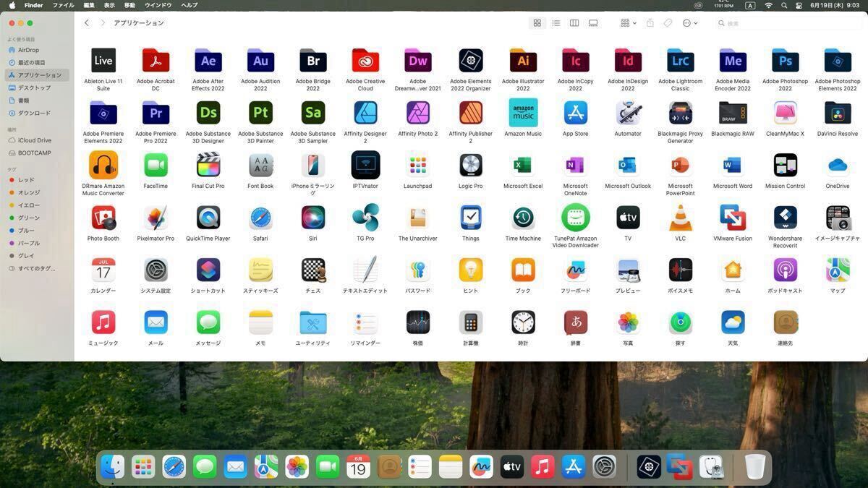Select the TG Pro fan icon

click(365, 218)
